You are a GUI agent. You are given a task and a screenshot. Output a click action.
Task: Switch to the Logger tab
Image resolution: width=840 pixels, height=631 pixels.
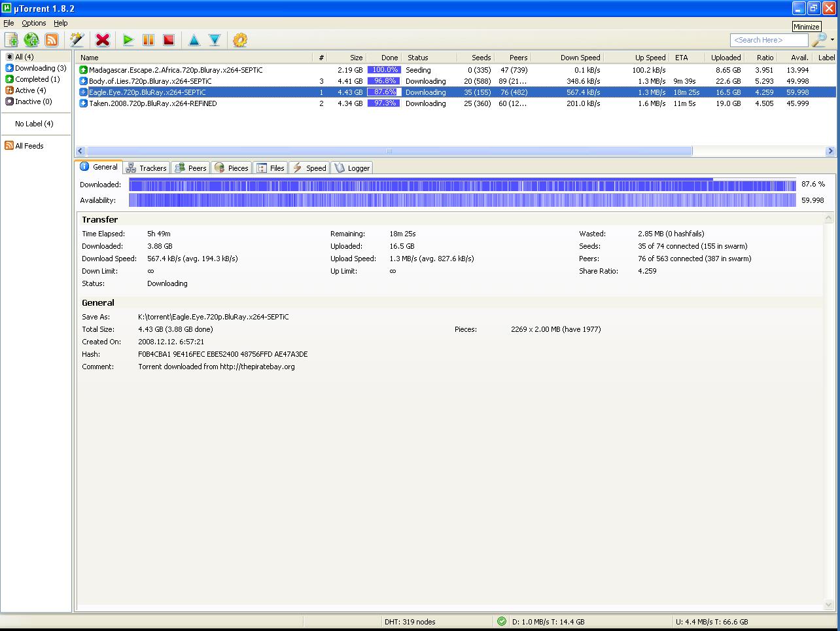(352, 168)
